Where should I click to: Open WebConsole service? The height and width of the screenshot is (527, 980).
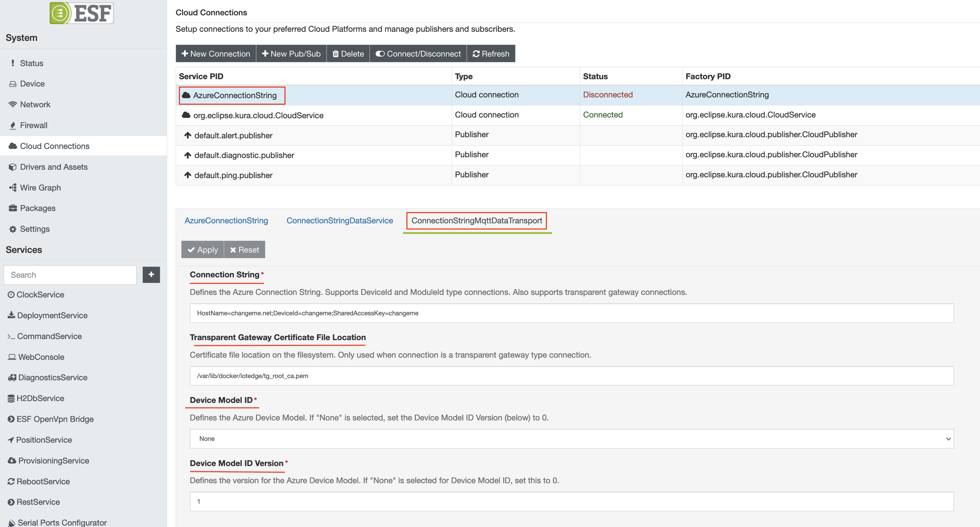pyautogui.click(x=41, y=357)
